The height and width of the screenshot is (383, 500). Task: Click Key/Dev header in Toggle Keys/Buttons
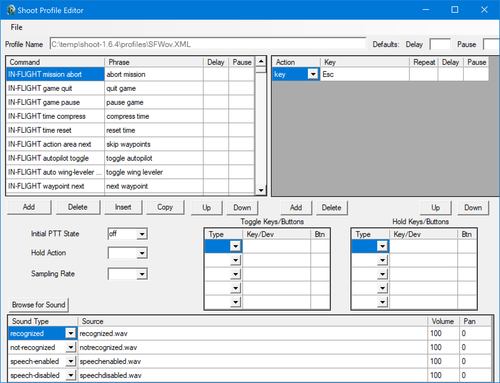(276, 234)
